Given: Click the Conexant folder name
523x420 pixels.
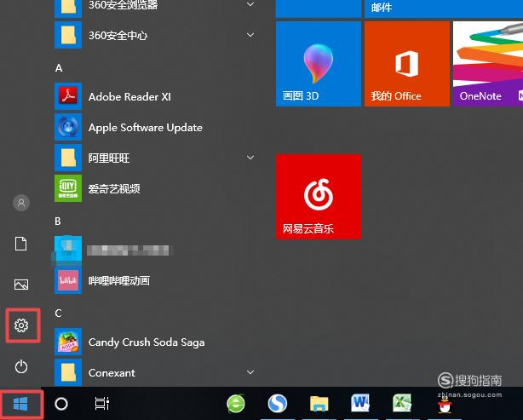Looking at the screenshot, I should coord(112,372).
